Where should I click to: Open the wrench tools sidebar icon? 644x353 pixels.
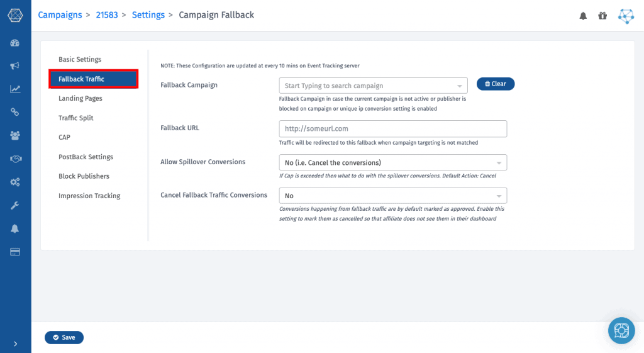coord(15,205)
